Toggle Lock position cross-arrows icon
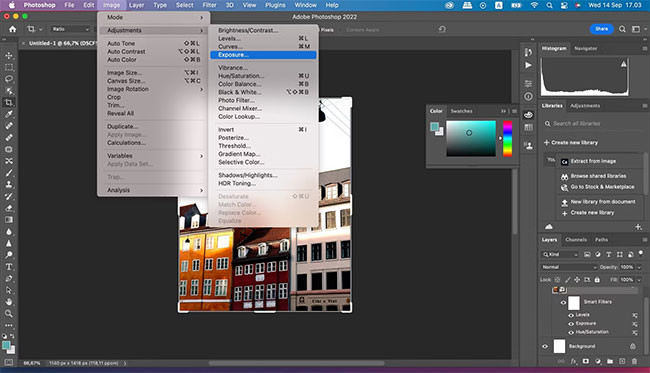This screenshot has width=650, height=373. click(x=577, y=280)
